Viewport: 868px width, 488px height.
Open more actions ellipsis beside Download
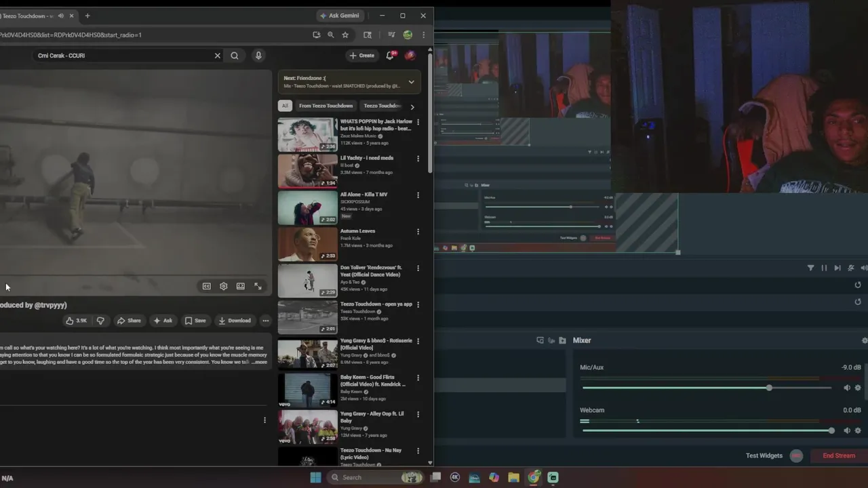266,321
